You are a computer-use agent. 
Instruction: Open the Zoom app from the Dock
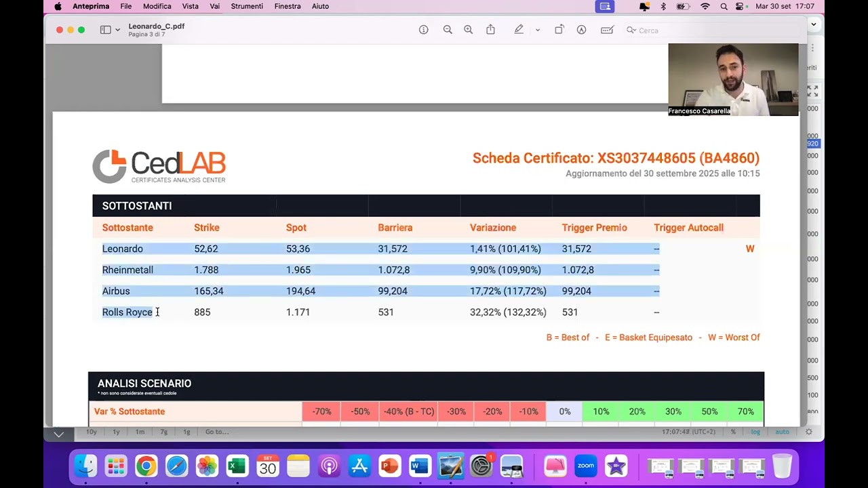[x=585, y=466]
